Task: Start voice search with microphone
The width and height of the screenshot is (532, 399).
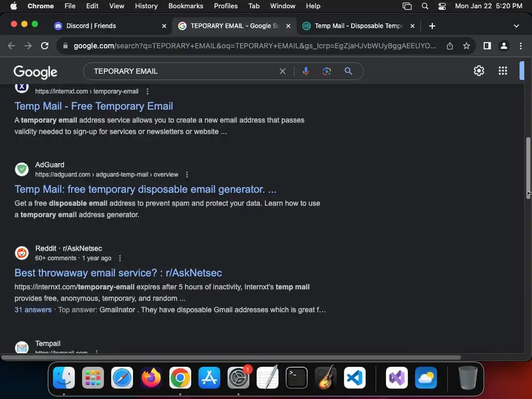Action: [305, 71]
